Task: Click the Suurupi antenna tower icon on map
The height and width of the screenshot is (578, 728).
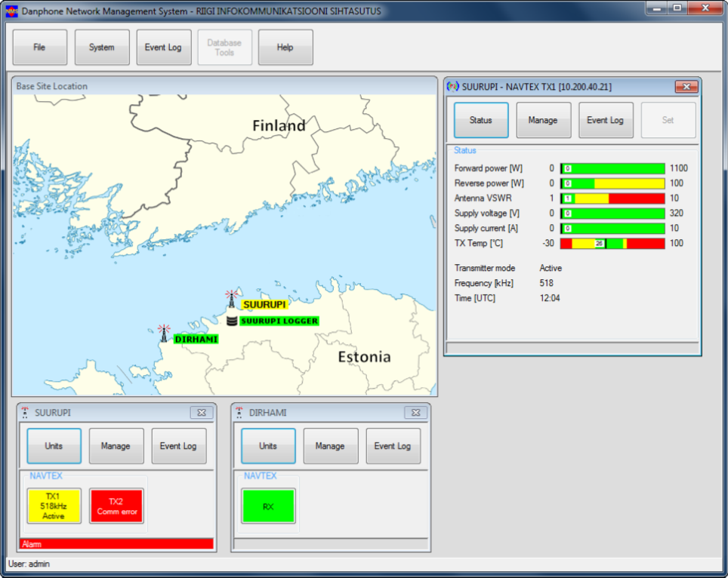Action: pos(232,300)
